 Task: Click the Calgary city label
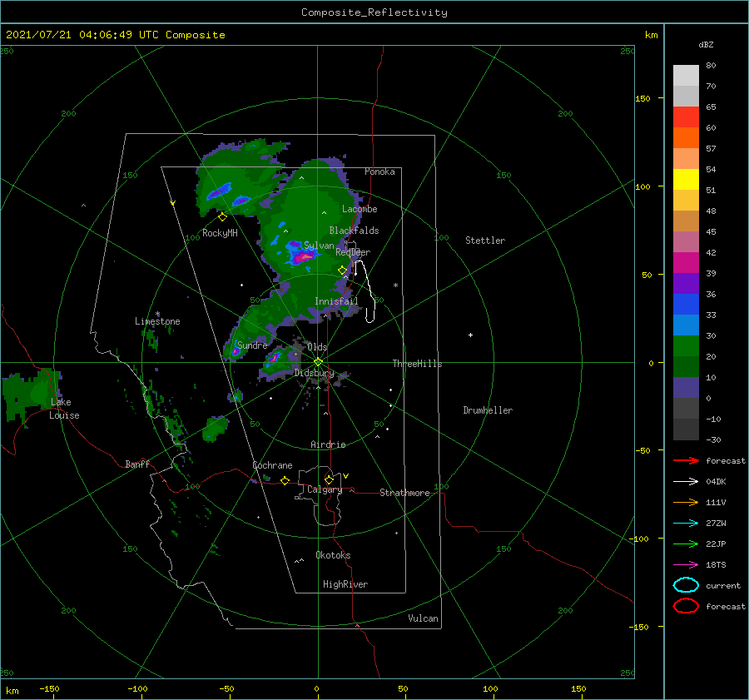click(x=325, y=489)
